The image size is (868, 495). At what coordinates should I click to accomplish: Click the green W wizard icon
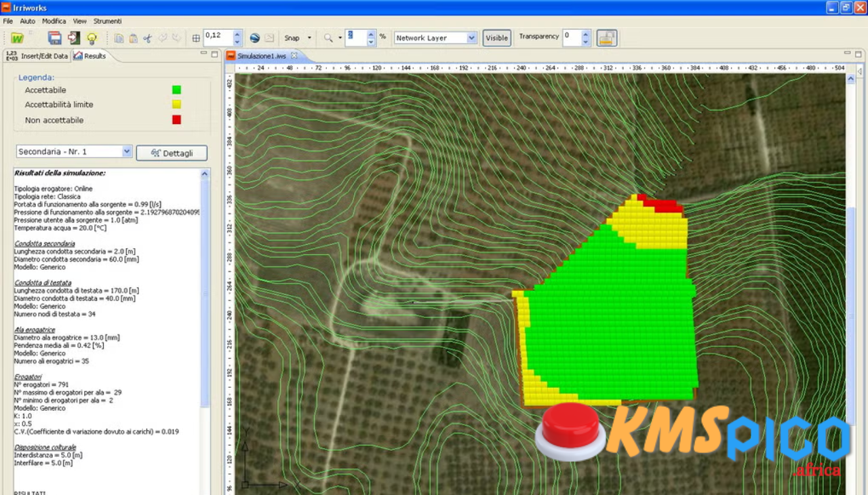pos(17,38)
